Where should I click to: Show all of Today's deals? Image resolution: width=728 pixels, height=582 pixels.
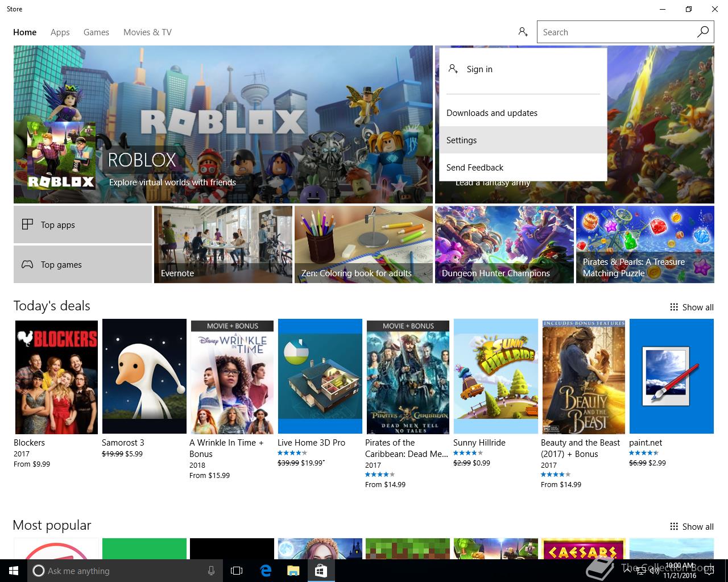pyautogui.click(x=692, y=307)
